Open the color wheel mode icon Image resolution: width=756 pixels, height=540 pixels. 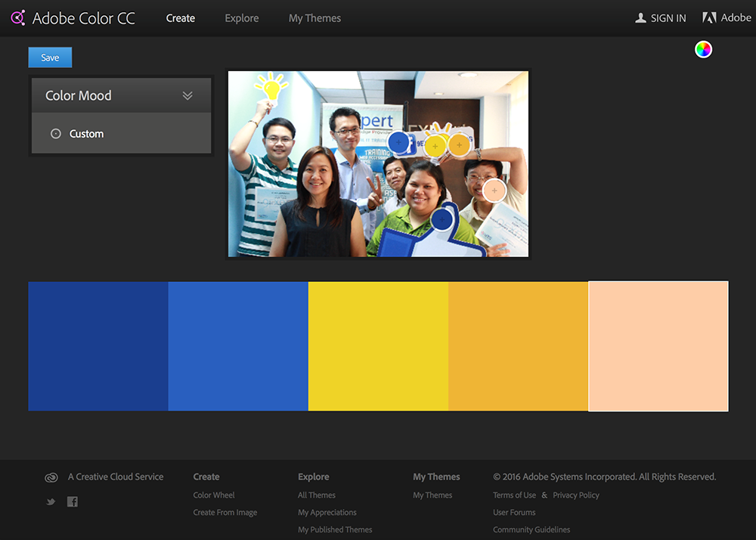[x=702, y=49]
